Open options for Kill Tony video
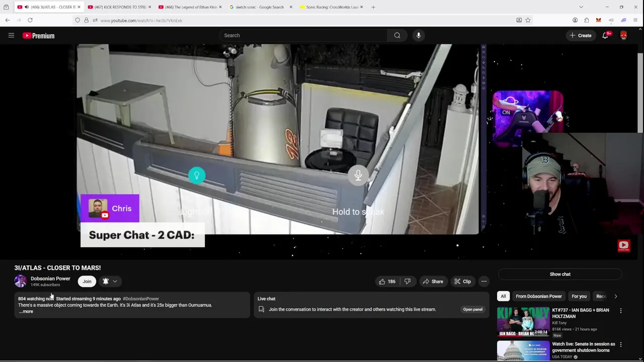The image size is (644, 362). pos(621,311)
